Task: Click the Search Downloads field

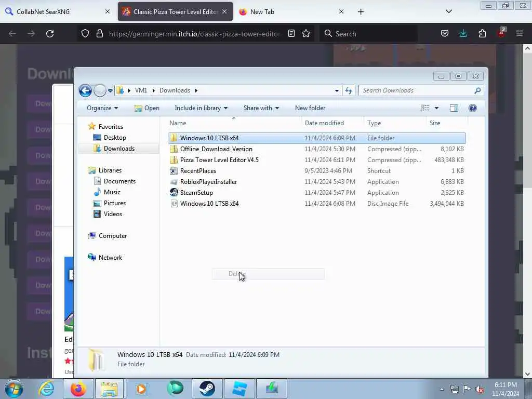Action: point(421,90)
